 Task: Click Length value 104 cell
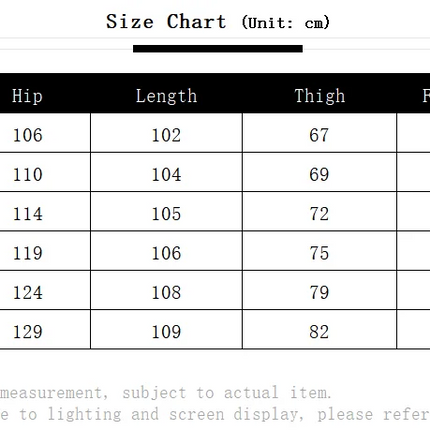[166, 172]
